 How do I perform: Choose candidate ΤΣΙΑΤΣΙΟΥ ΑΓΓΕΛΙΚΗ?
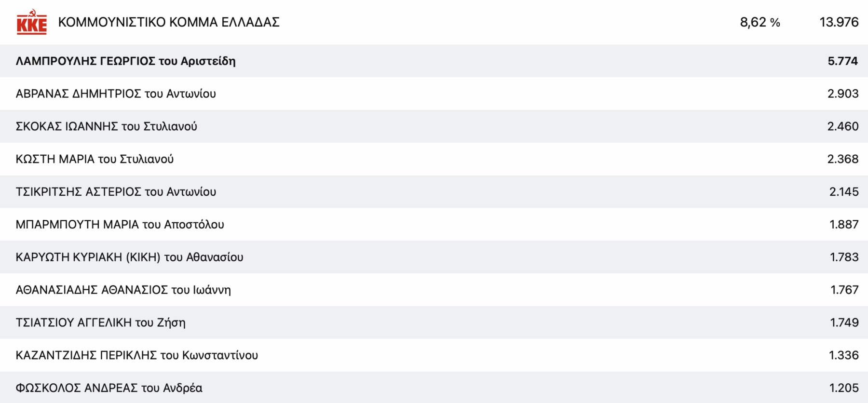point(100,322)
